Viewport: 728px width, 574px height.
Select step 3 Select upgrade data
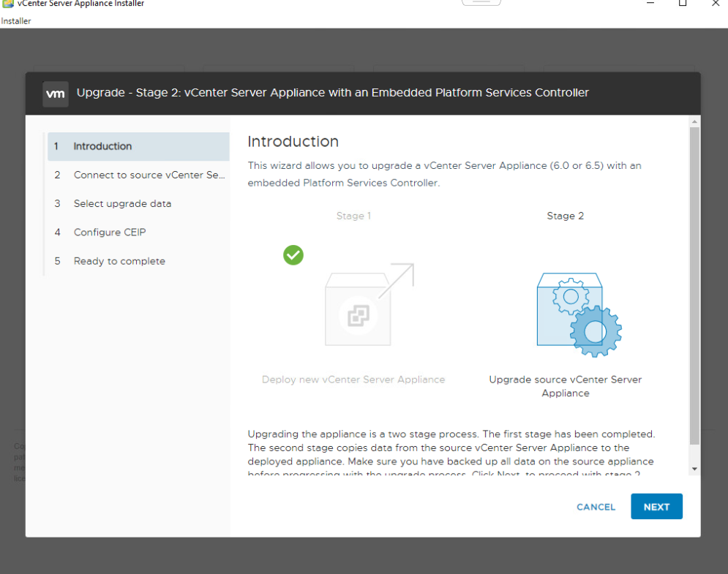[x=138, y=204]
